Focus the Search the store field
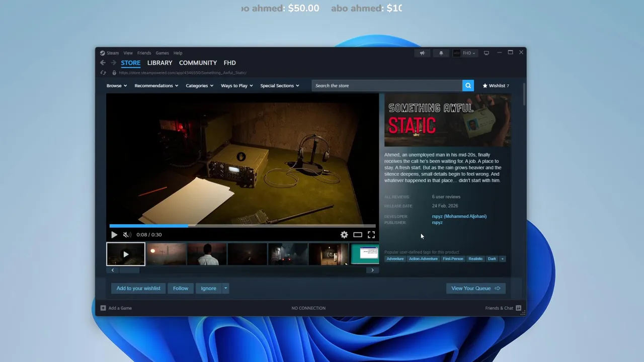Image resolution: width=644 pixels, height=362 pixels. 387,85
